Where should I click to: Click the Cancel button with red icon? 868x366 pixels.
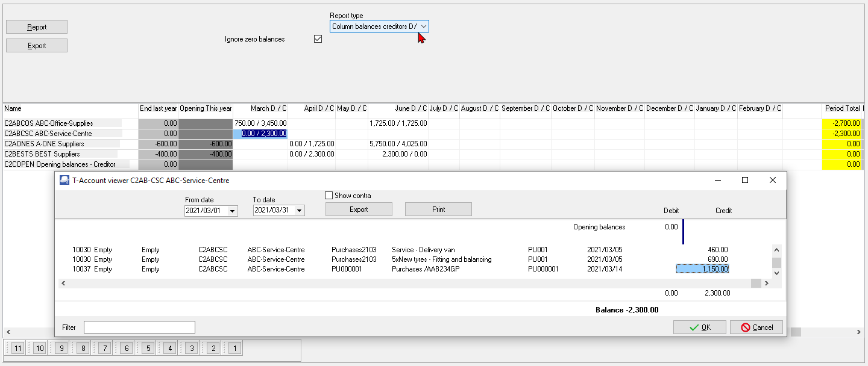(756, 327)
